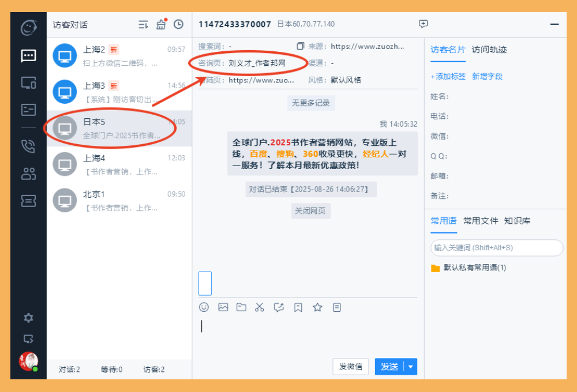Click the send image icon
Screen dimensions: 577x392
coord(223,307)
